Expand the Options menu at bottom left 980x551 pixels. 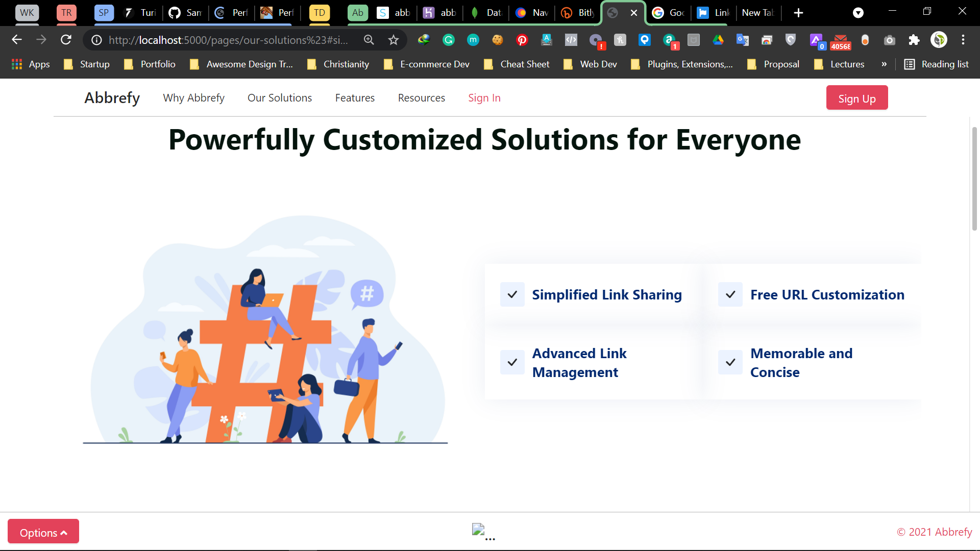pyautogui.click(x=43, y=532)
